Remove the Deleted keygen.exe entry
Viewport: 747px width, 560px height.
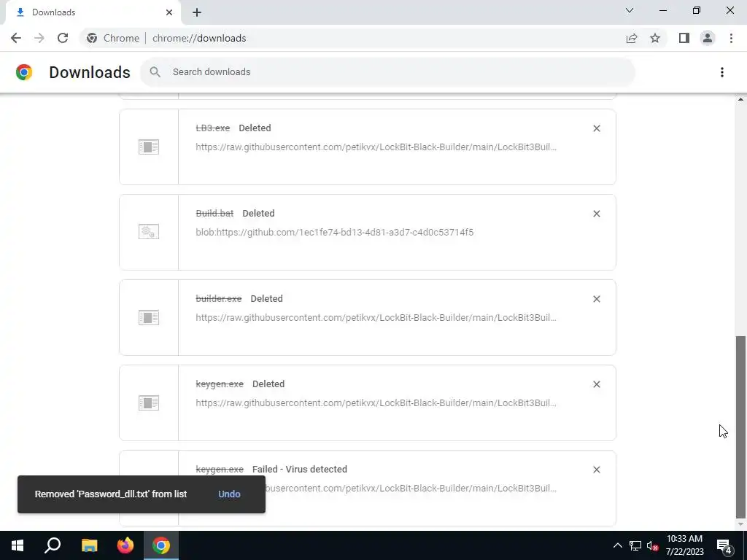point(597,384)
